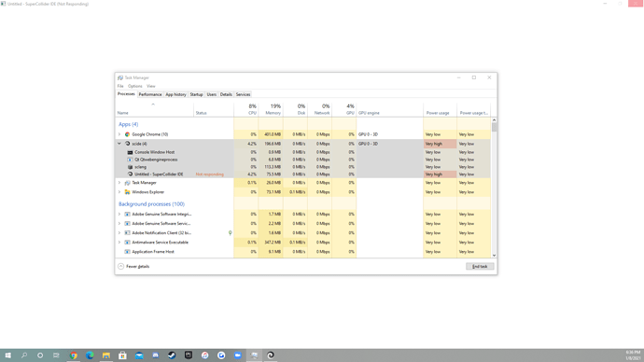644x362 pixels.
Task: Click the scrollbar down arrow in the process list
Action: coord(494,256)
